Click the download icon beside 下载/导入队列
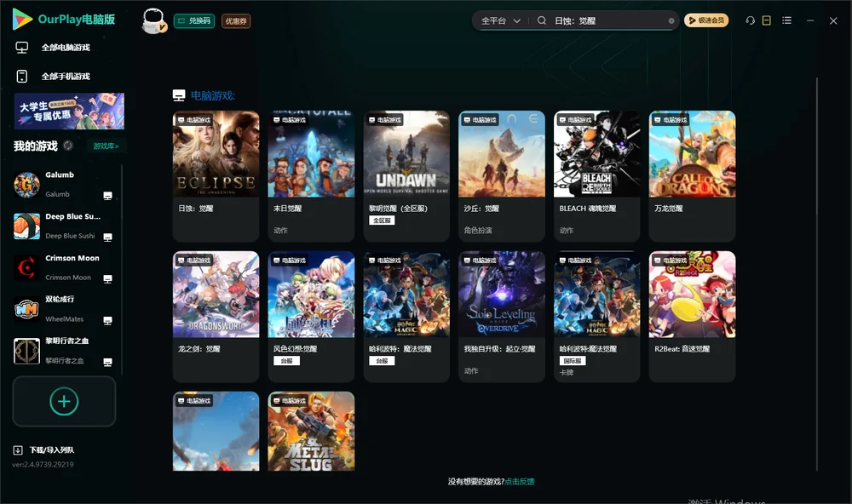 (x=18, y=450)
